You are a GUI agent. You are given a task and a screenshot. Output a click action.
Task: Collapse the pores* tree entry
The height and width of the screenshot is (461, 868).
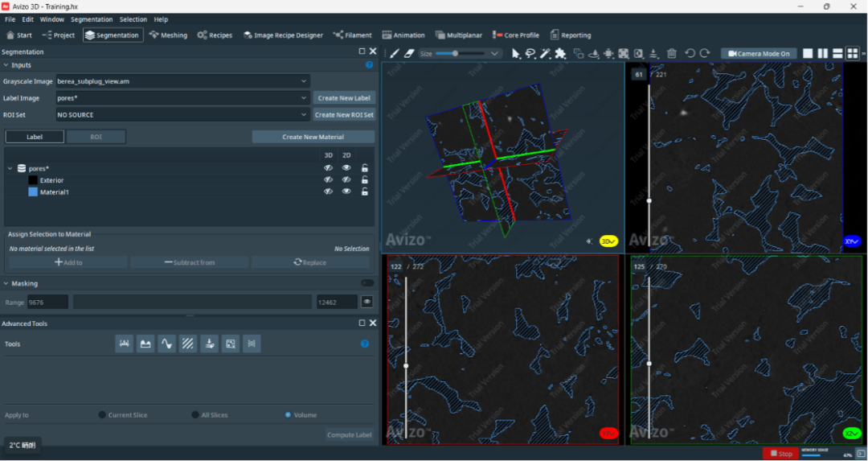tap(10, 169)
